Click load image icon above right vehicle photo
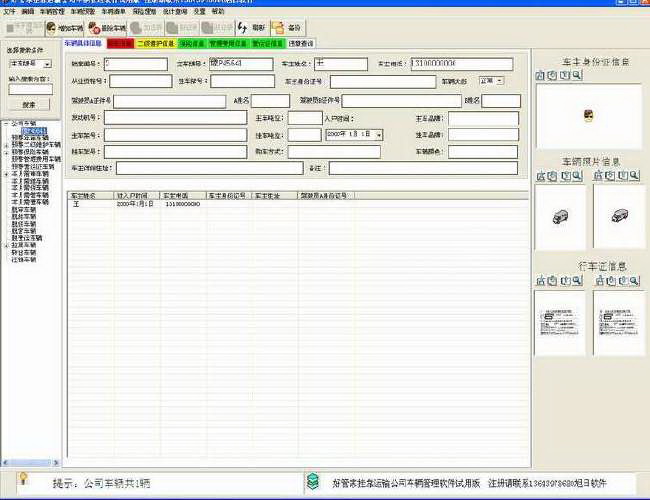The width and height of the screenshot is (650, 500). [x=598, y=176]
